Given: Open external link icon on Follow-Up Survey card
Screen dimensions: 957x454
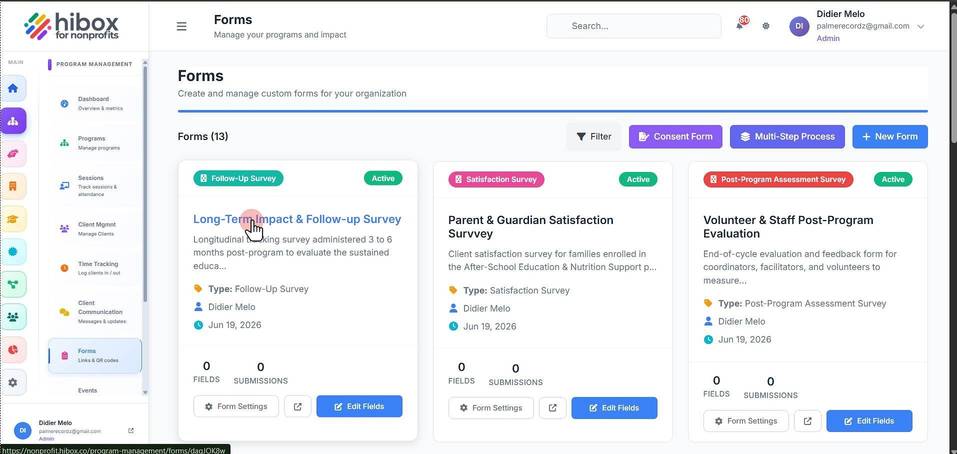Looking at the screenshot, I should [298, 406].
